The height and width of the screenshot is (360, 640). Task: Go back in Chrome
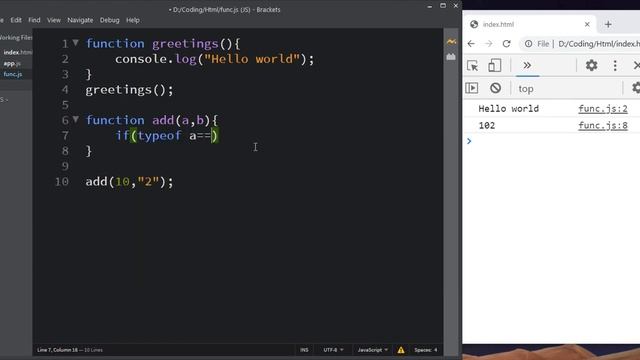[471, 44]
